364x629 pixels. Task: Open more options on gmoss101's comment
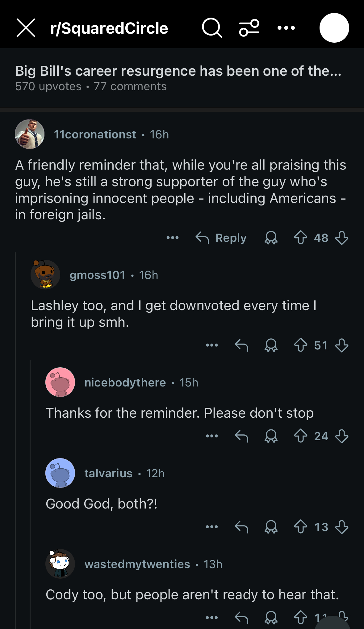click(x=212, y=345)
